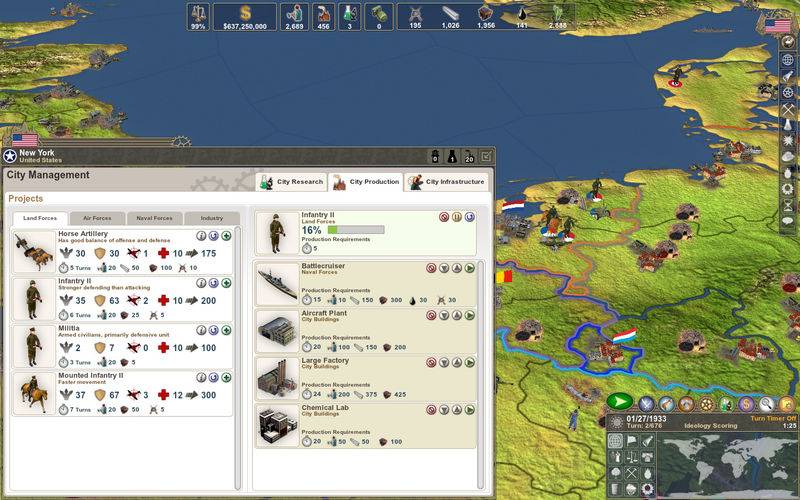Screen dimensions: 800x500
Task: Toggle the telephone map filter beside the minimap
Action: [647, 457]
